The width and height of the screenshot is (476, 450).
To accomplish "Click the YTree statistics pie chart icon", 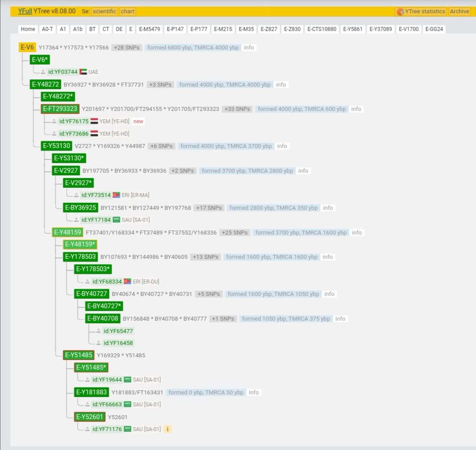I will coord(400,11).
